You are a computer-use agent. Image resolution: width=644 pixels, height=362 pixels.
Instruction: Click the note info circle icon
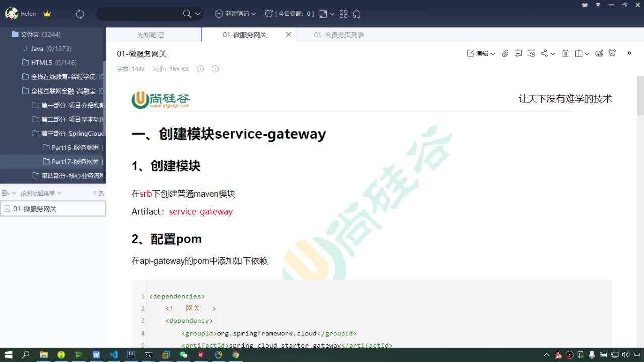200,69
